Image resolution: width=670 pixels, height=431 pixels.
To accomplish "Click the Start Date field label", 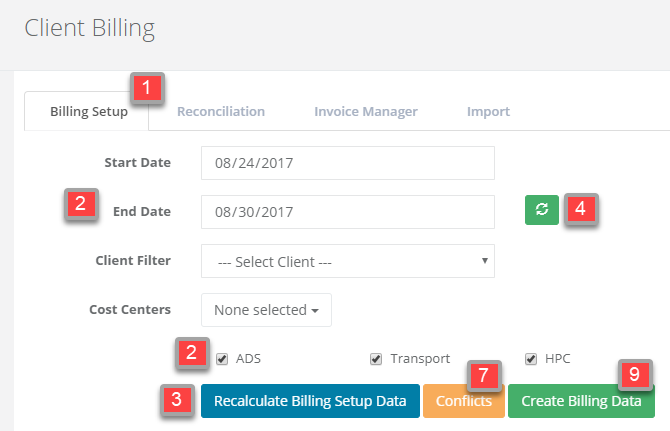I will (137, 162).
